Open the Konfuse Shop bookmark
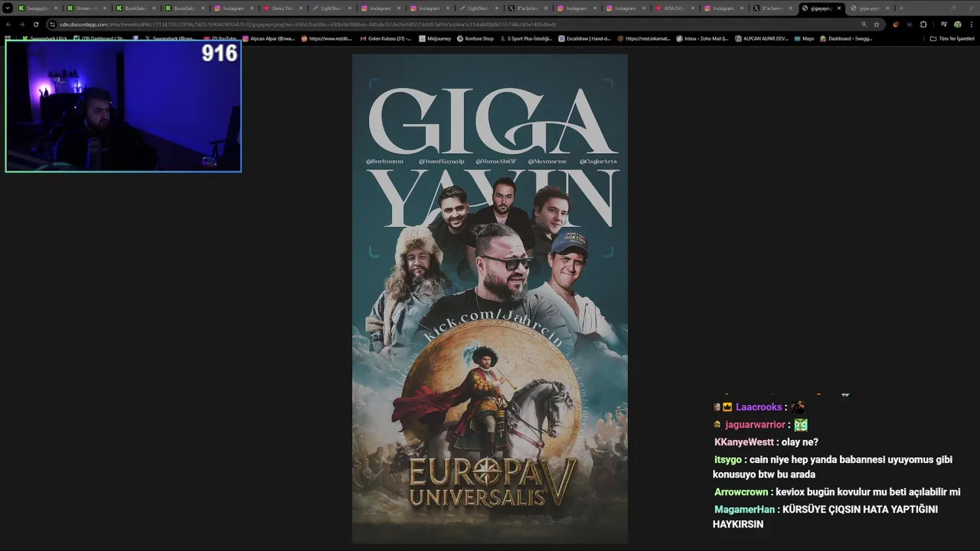 click(475, 38)
